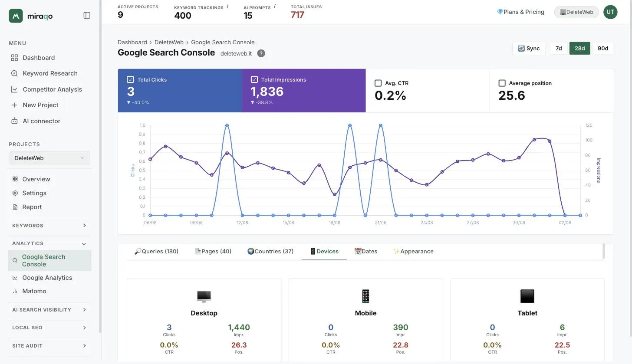Click the UT user avatar
Screen dimensions: 632x364
pos(610,12)
